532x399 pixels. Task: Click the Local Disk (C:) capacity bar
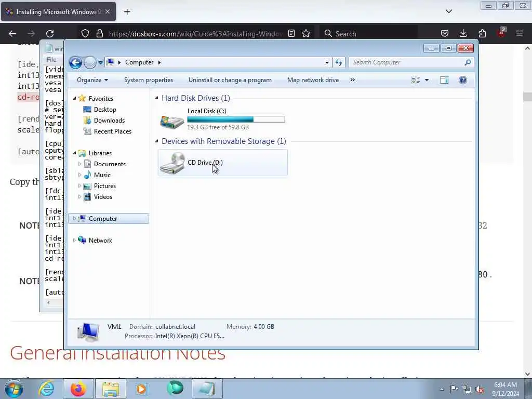pyautogui.click(x=236, y=119)
